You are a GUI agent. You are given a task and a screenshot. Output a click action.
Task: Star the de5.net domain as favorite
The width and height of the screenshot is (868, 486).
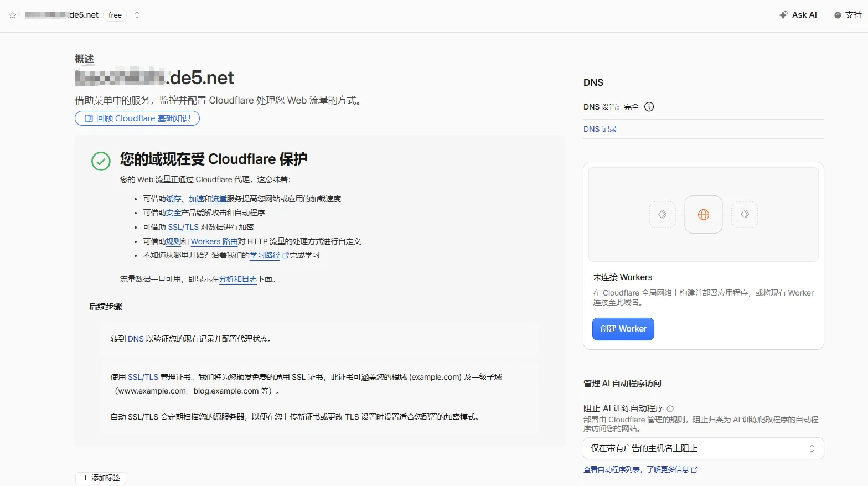pos(12,15)
